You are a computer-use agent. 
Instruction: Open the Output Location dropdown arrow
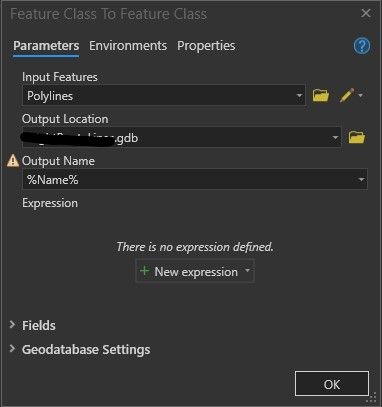tap(335, 137)
